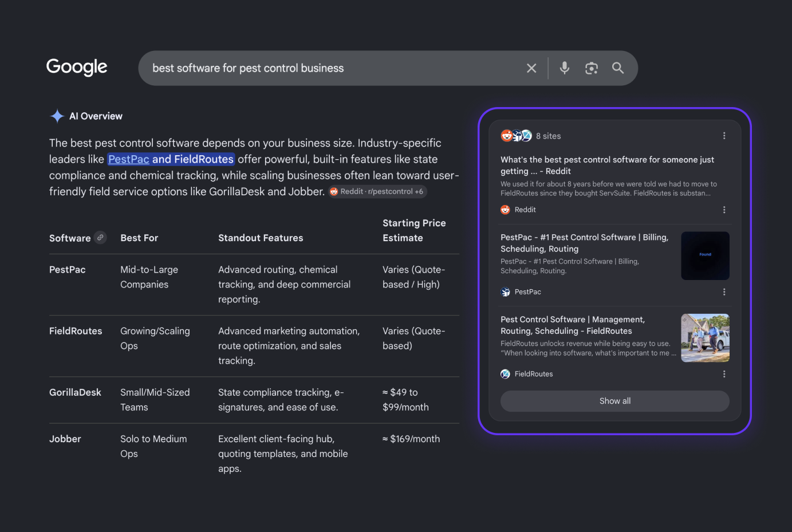Click FieldRoutes in the software table
The width and height of the screenshot is (792, 532).
(76, 331)
